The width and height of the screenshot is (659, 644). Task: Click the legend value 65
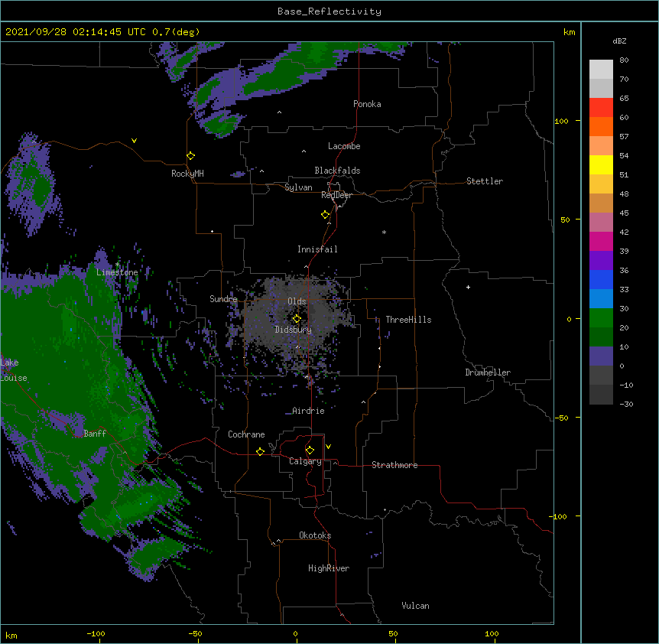pyautogui.click(x=624, y=99)
